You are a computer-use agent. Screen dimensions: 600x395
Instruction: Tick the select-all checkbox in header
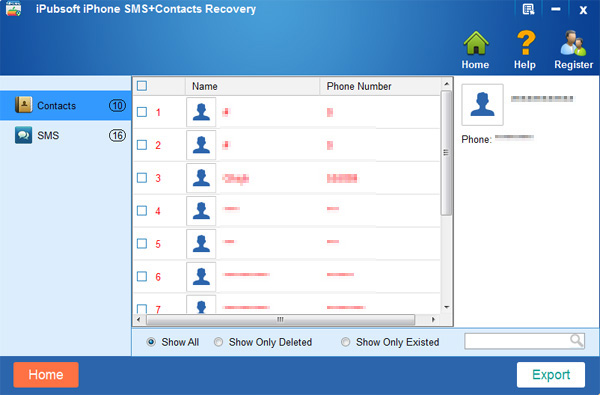[x=142, y=86]
